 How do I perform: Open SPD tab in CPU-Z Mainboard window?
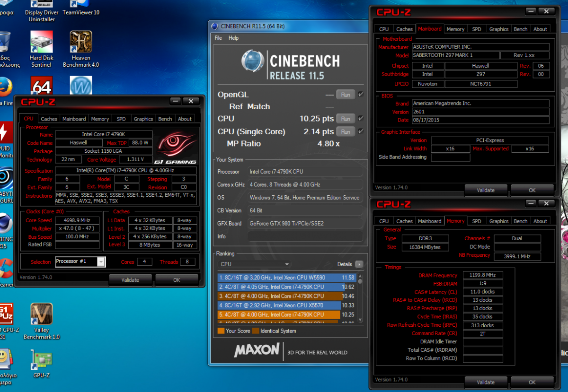[x=477, y=29]
